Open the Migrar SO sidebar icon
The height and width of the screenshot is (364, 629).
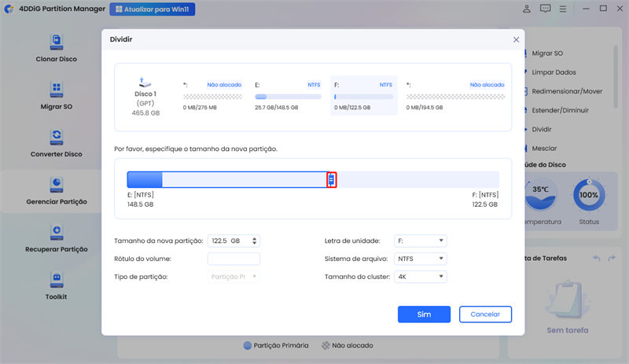[x=56, y=89]
